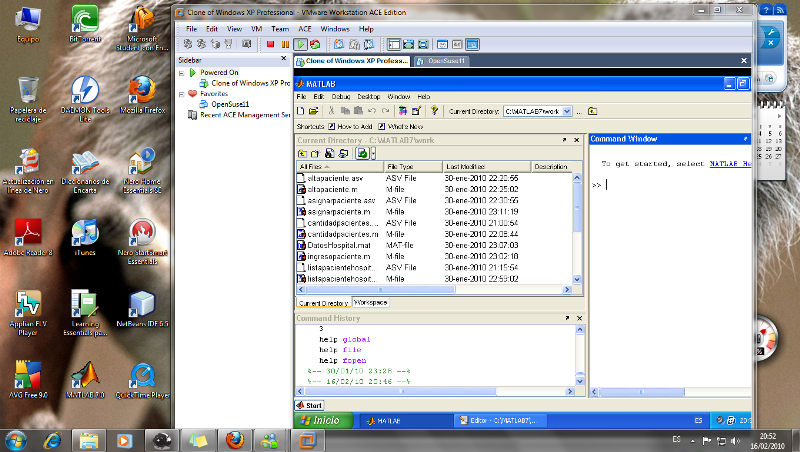
Task: Open the ACE menu in VMware
Action: (305, 29)
